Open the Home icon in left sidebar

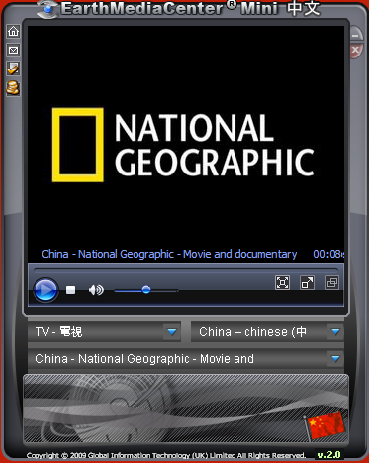[13, 31]
